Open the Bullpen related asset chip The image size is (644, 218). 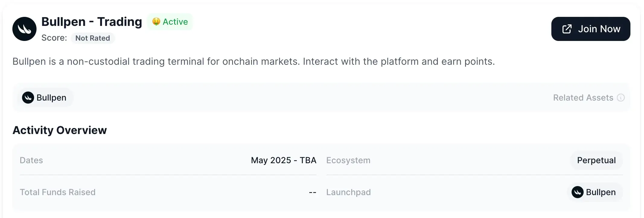click(x=45, y=98)
